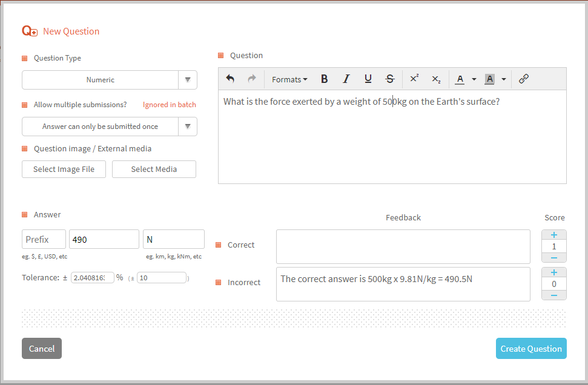Image resolution: width=588 pixels, height=385 pixels.
Task: Click the Correct score value 1
Action: point(554,246)
